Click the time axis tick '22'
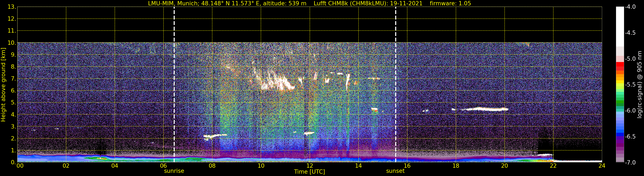This screenshot has height=176, width=644. click(x=553, y=166)
